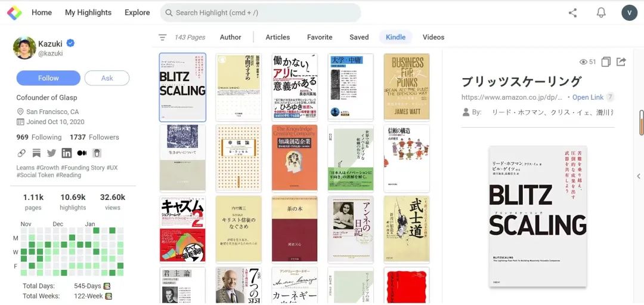Viewport: 644px width, 305px height.
Task: Click the eye views icon showing 51
Action: click(x=583, y=62)
